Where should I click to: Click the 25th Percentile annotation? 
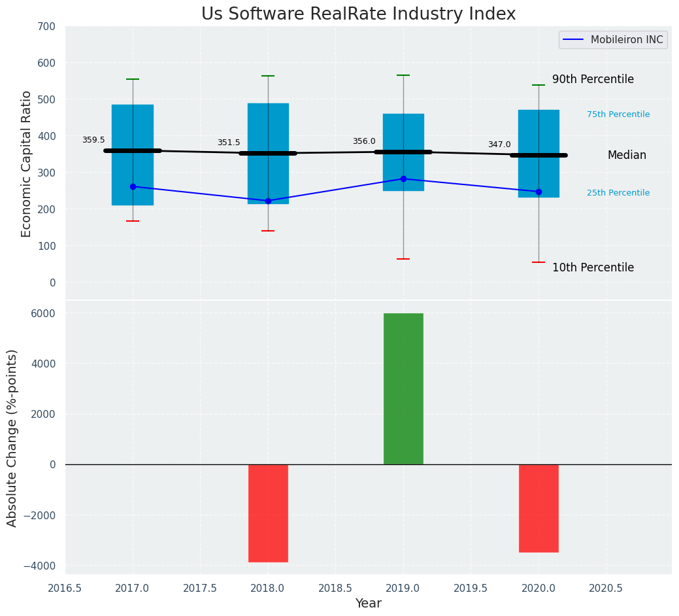(618, 193)
